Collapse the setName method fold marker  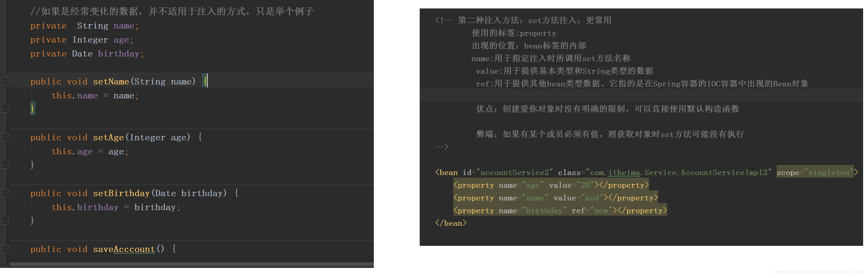(x=5, y=81)
